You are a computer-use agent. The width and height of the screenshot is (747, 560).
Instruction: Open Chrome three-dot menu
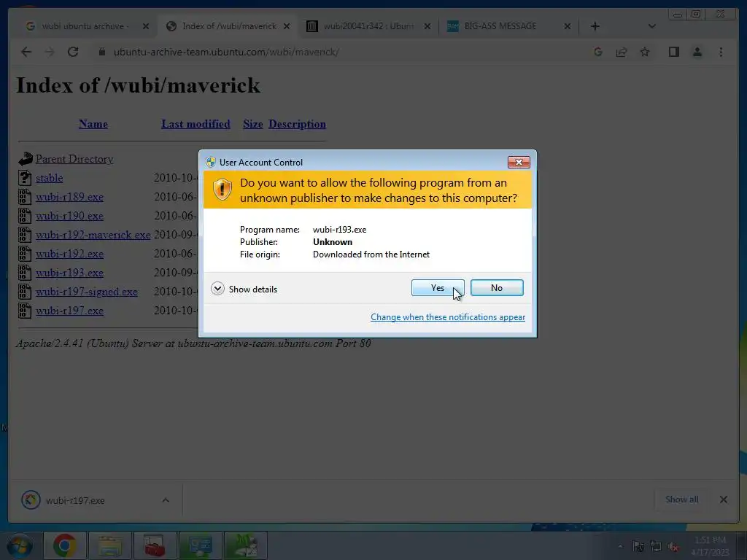click(x=721, y=52)
